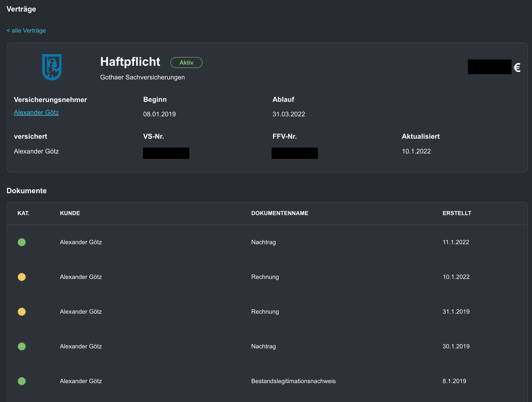
Task: Open the Rechnung document from 31.1.2019
Action: 265,312
